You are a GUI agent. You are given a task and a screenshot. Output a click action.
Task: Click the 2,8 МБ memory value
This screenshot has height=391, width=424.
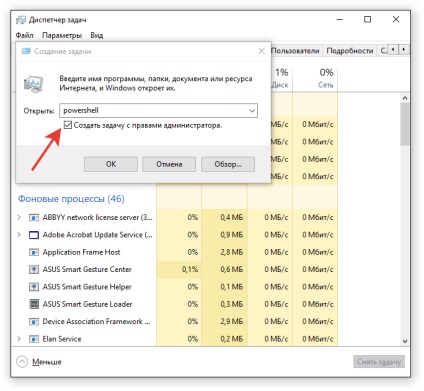click(x=232, y=252)
